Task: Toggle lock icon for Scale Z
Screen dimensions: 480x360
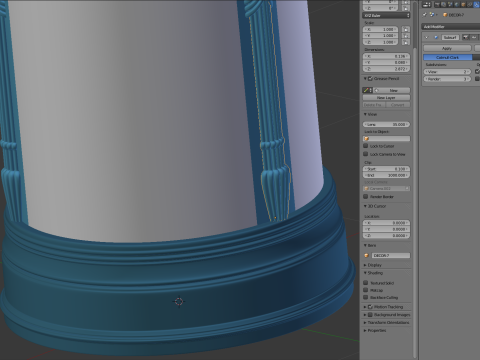Action: click(x=406, y=42)
